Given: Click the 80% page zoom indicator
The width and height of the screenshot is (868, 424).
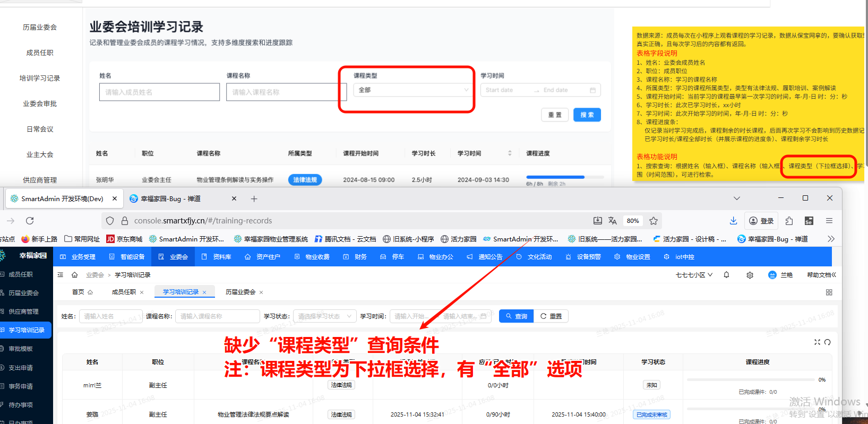Looking at the screenshot, I should point(633,221).
